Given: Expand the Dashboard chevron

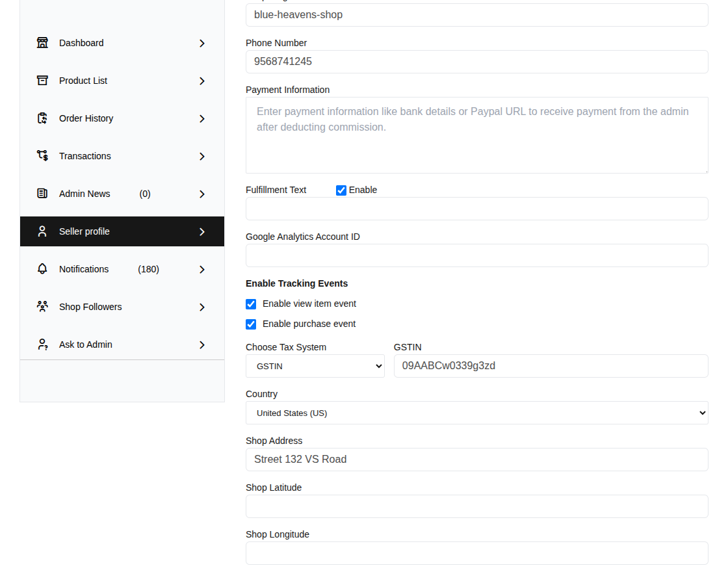Looking at the screenshot, I should (201, 42).
